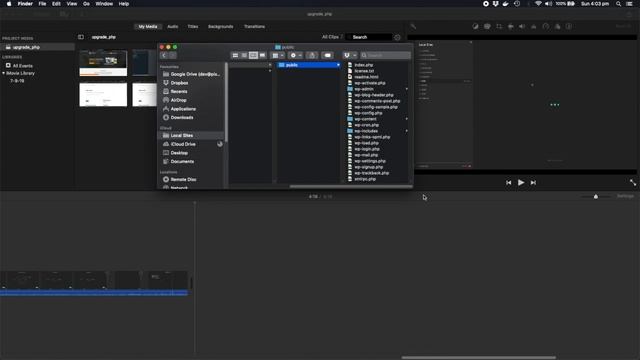Image resolution: width=640 pixels, height=360 pixels.
Task: Switch to the Transitions tab
Action: (x=254, y=27)
